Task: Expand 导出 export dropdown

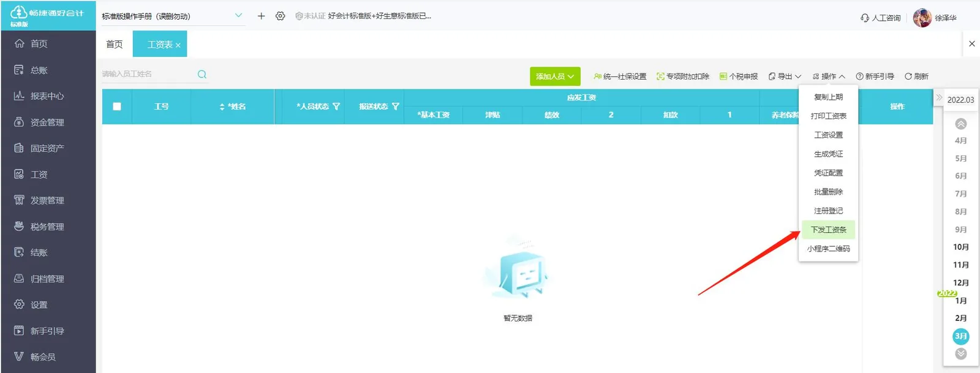Action: [x=785, y=77]
